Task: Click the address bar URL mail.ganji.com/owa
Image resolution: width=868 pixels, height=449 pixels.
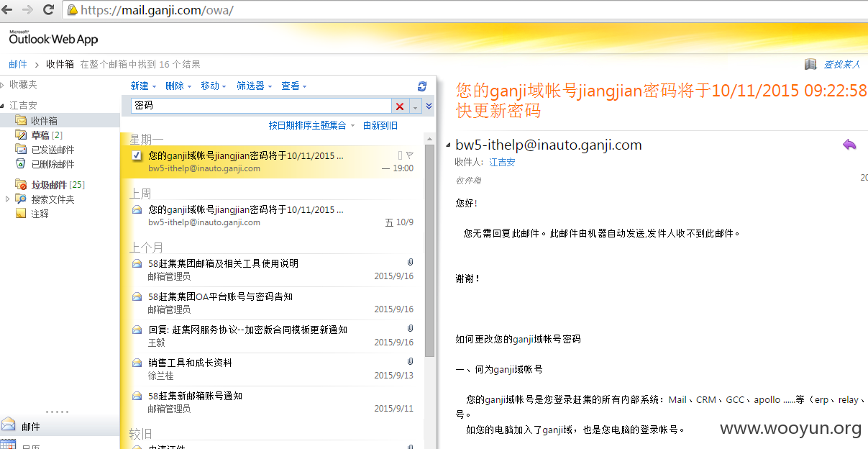Action: pos(157,10)
